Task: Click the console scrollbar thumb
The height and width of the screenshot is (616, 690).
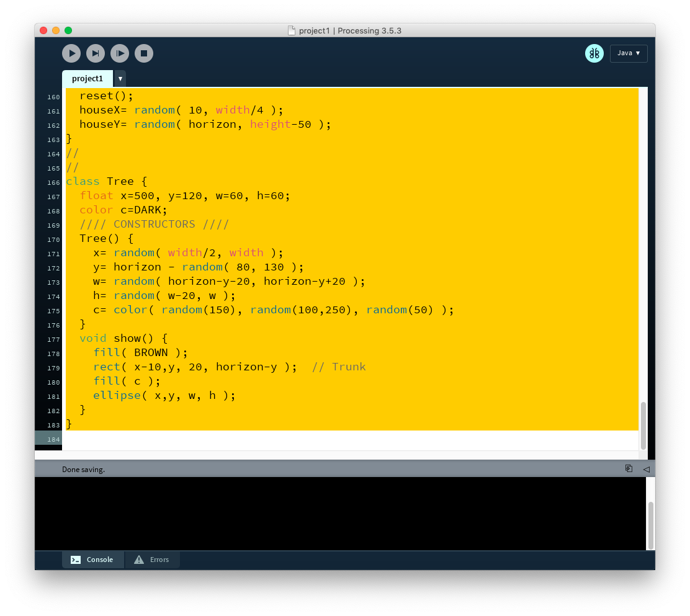Action: click(650, 525)
